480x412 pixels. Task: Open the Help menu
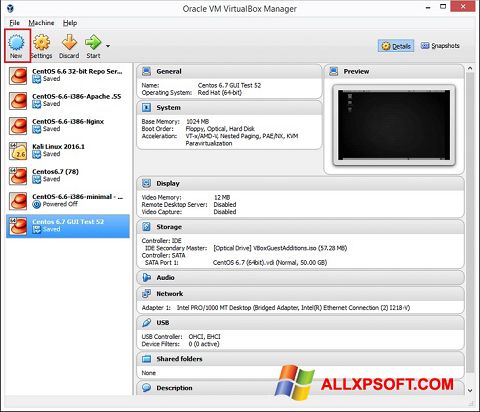70,23
